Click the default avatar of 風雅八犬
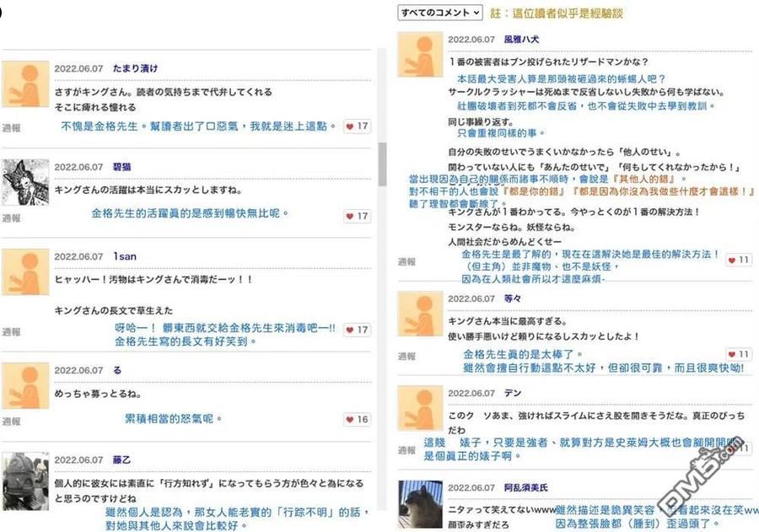Image resolution: width=759 pixels, height=532 pixels. pyautogui.click(x=420, y=55)
